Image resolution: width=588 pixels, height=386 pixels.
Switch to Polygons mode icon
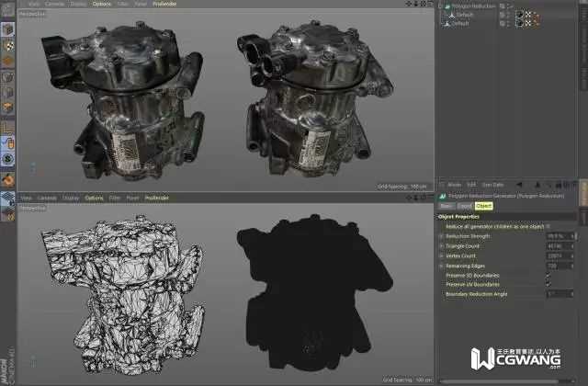tap(7, 108)
